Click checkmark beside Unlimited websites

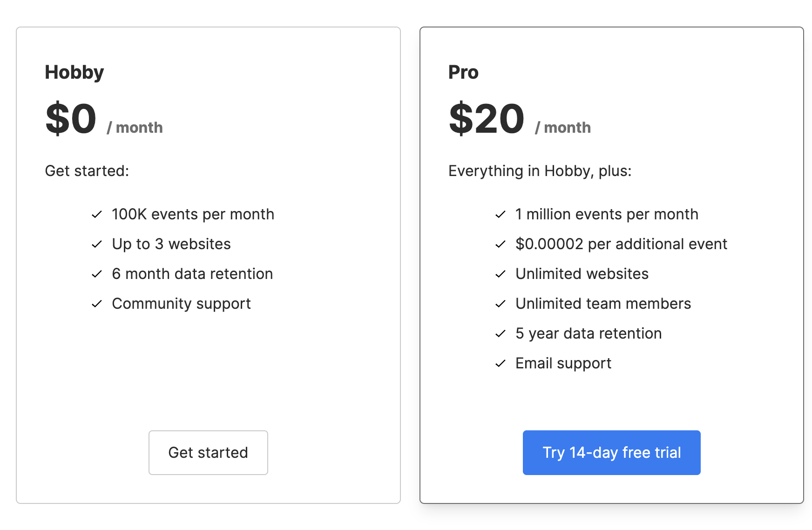(x=501, y=274)
